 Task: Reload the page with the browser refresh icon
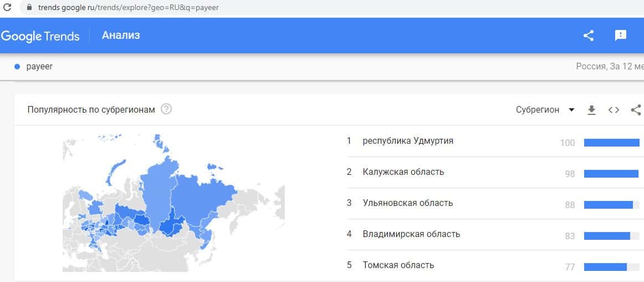7,8
